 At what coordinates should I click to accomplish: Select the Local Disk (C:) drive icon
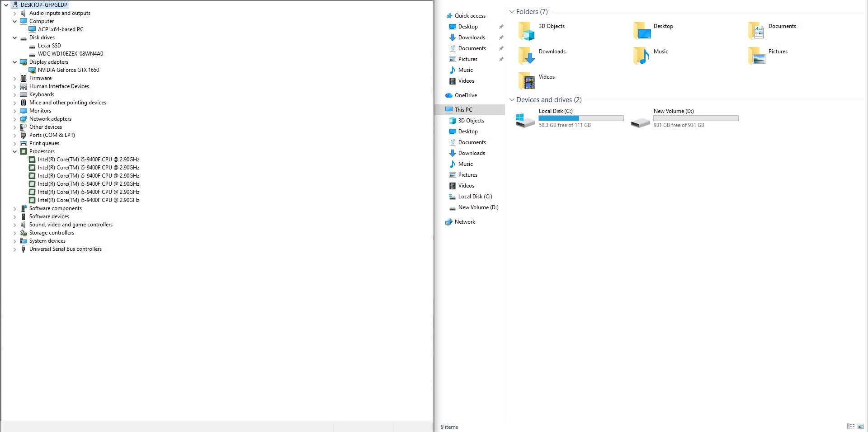525,120
